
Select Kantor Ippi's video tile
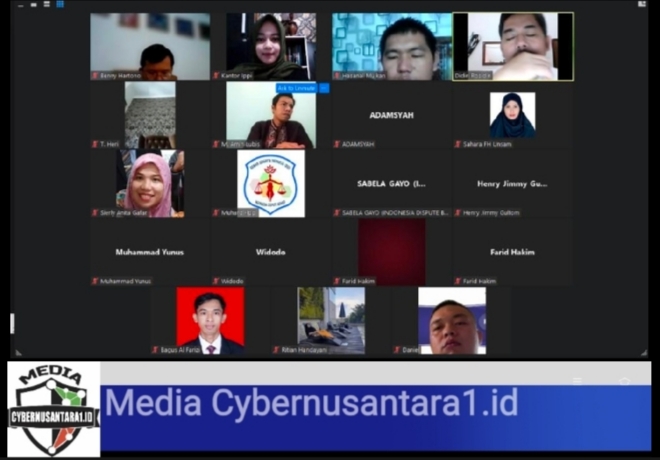271,46
